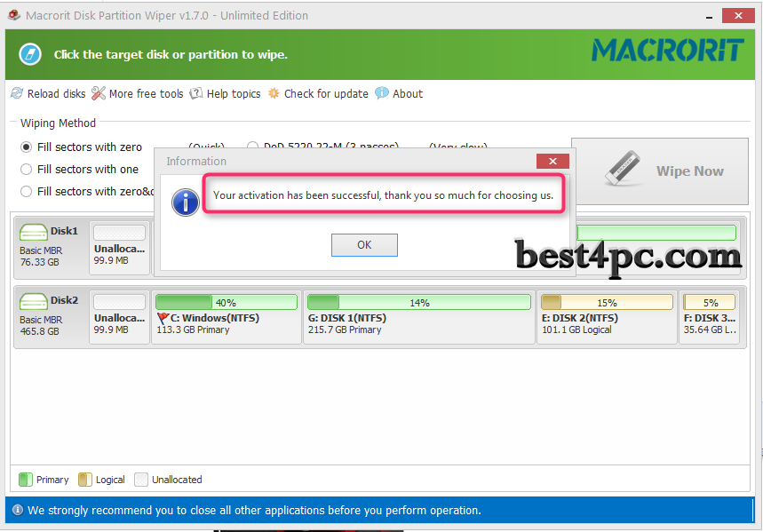Select Disk2 unallocated 99.9 MB space
This screenshot has width=763, height=532.
[119, 316]
